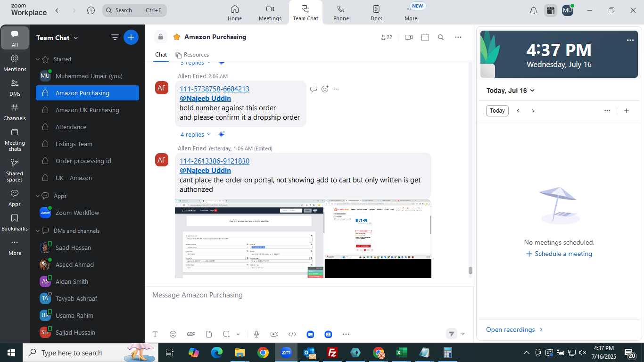Click the blue new chat plus button
644x362 pixels.
pyautogui.click(x=131, y=37)
